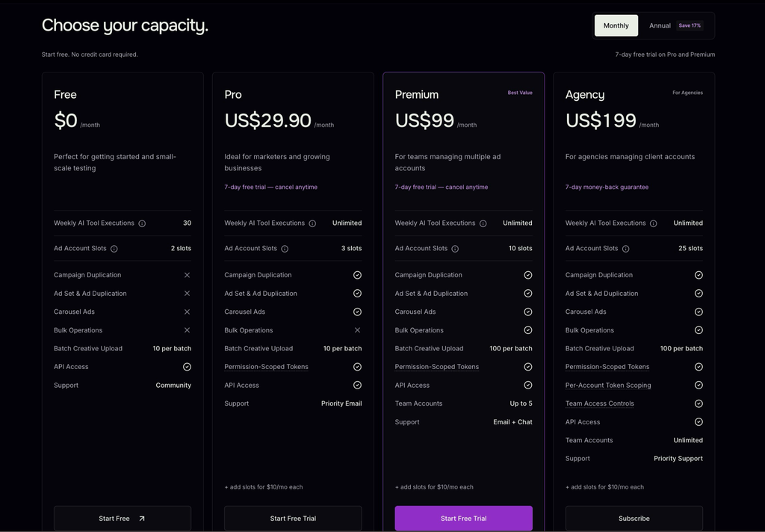Click the X icon for Pro plan Bulk Operations
765x532 pixels.
pyautogui.click(x=358, y=330)
